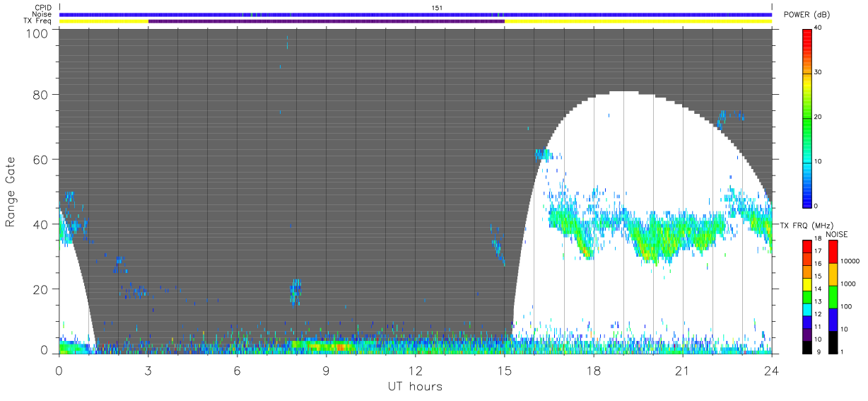868x401 pixels.
Task: Click the '21' tick on UT hours axis
Action: (x=683, y=370)
